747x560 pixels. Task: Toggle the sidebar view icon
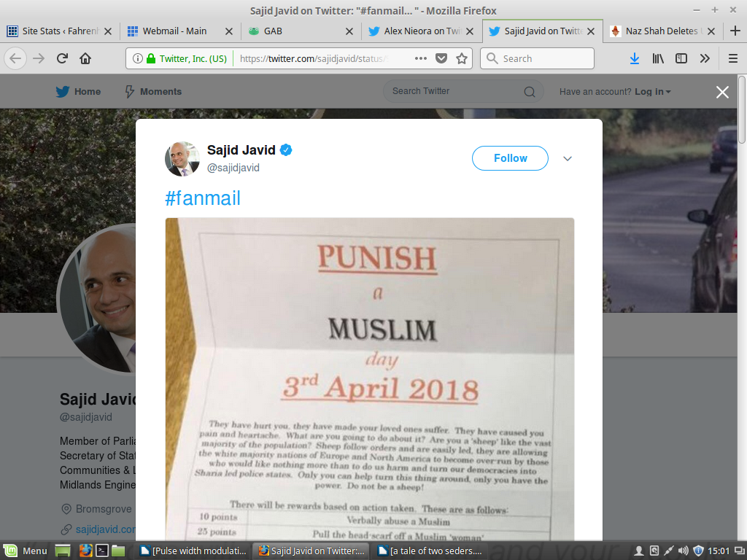[681, 58]
